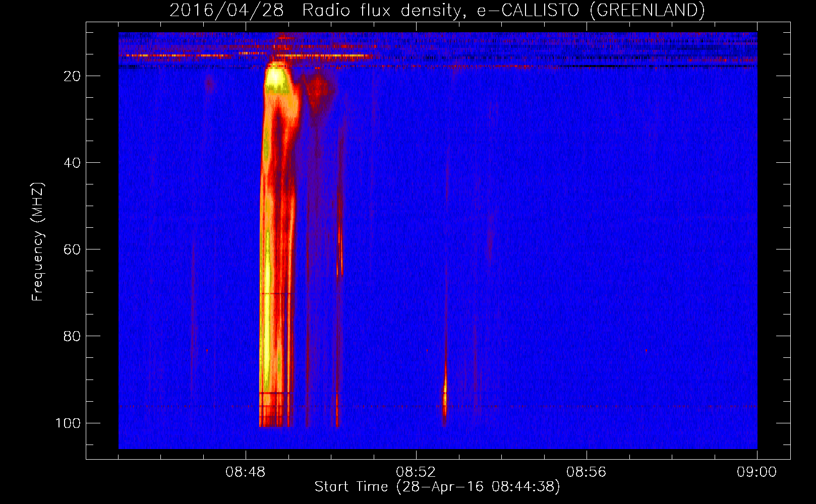Image resolution: width=816 pixels, height=504 pixels.
Task: Click the '100' frequency tick label
Action: coord(68,423)
